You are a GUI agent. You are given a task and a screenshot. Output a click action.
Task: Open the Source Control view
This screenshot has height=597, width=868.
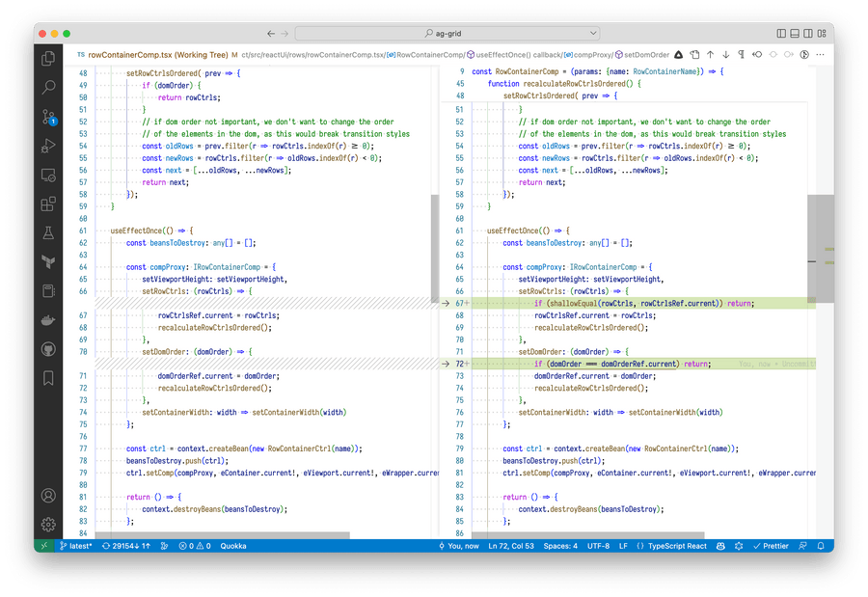point(48,117)
